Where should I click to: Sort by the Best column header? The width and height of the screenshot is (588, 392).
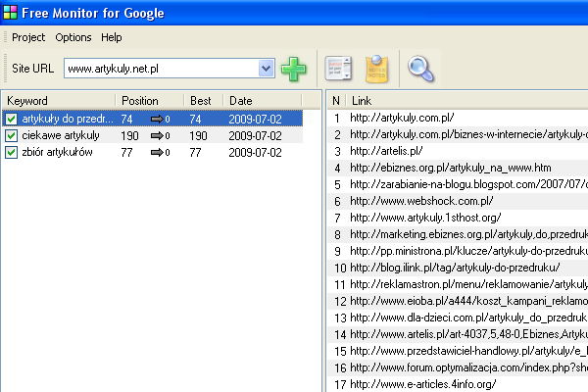click(204, 101)
